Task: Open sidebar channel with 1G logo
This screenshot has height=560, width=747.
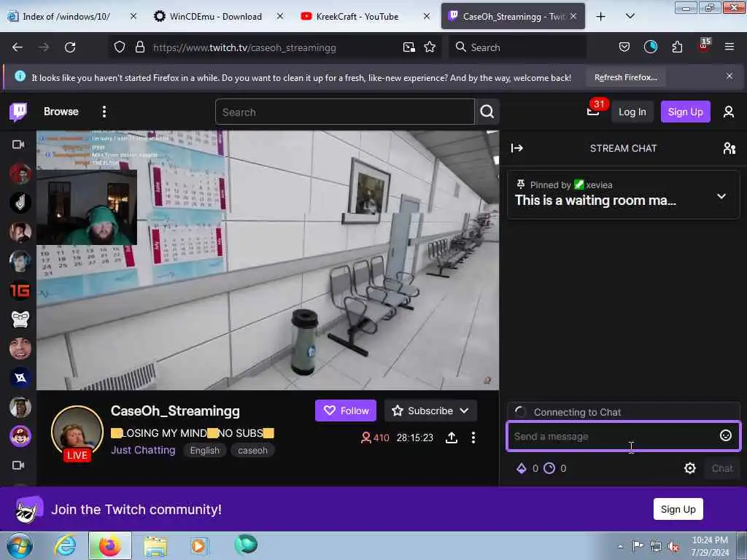Action: pyautogui.click(x=20, y=290)
